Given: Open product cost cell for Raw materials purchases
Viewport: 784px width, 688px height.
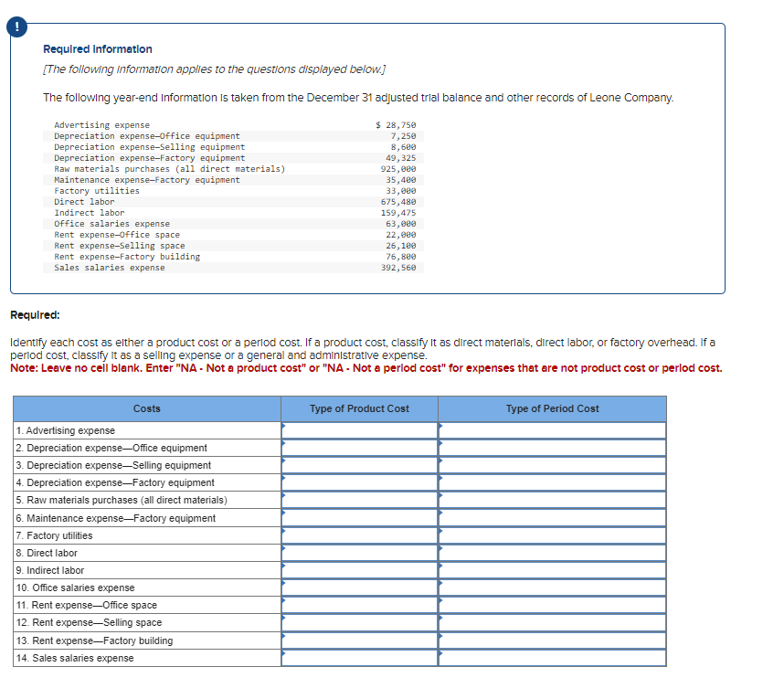Looking at the screenshot, I should click(359, 501).
